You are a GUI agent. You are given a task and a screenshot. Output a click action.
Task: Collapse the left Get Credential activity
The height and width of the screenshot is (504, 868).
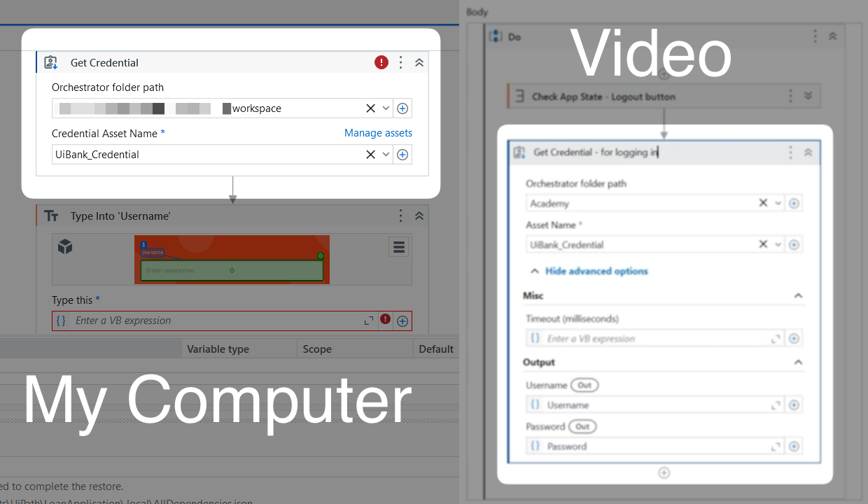(419, 62)
